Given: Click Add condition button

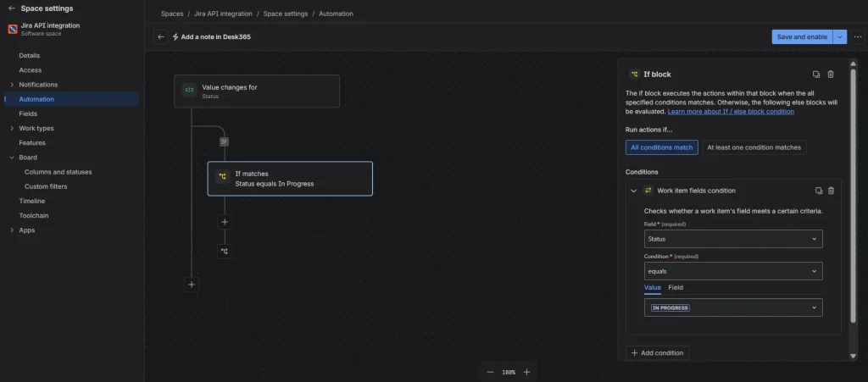Looking at the screenshot, I should tap(657, 352).
